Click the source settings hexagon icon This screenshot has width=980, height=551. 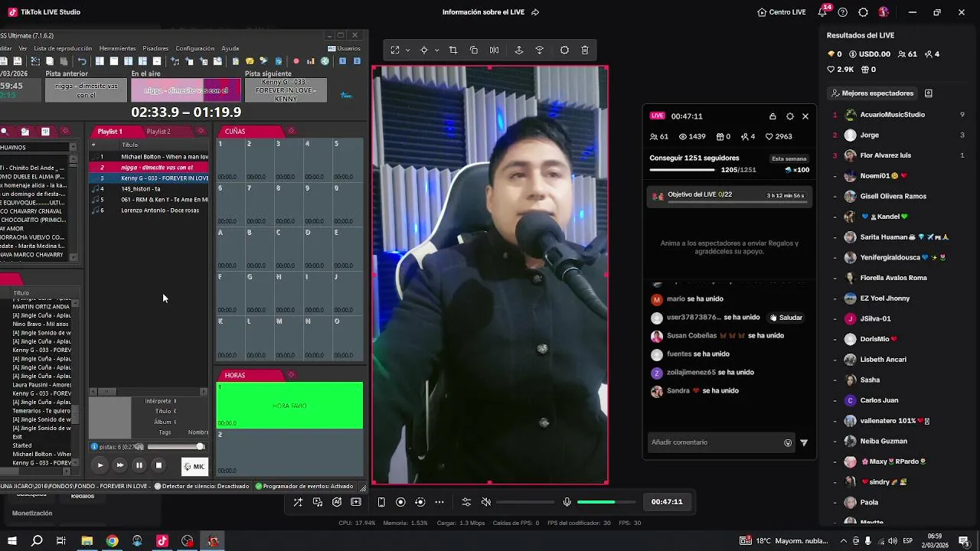564,51
